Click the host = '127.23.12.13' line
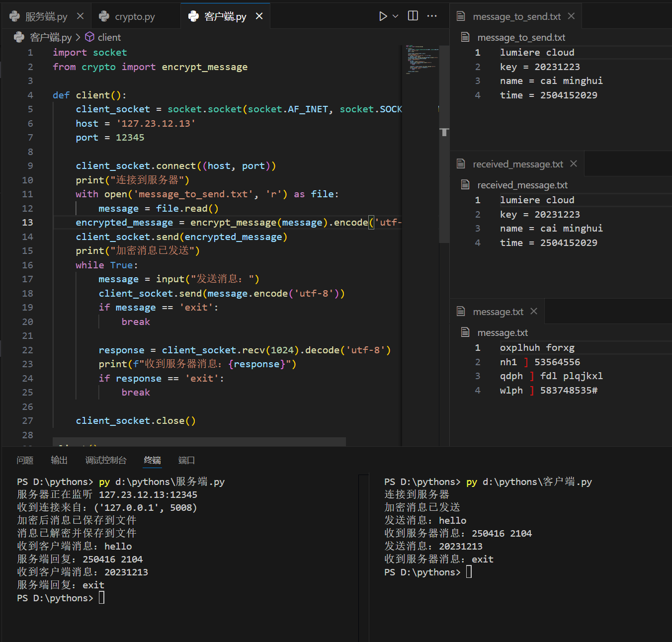The height and width of the screenshot is (642, 672). point(136,123)
